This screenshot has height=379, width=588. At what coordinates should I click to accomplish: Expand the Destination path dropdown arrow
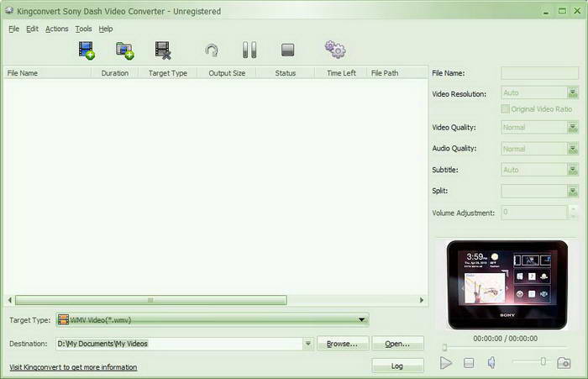coord(308,344)
